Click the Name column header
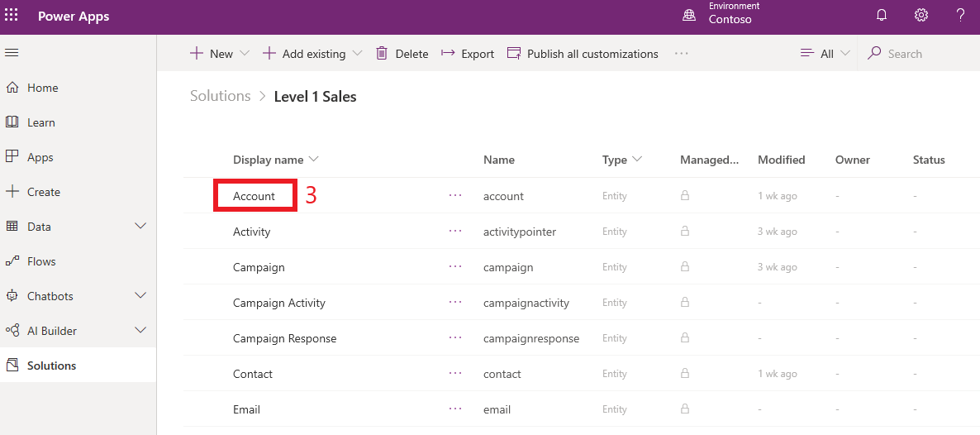The width and height of the screenshot is (980, 435). point(499,160)
